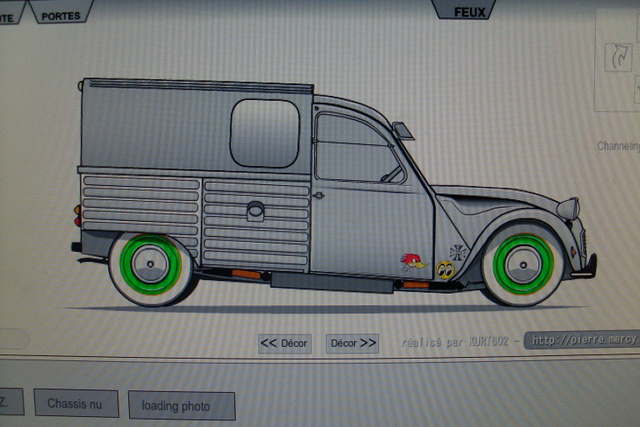
Task: Select the rear green-rimmed wheel
Action: pos(150,264)
